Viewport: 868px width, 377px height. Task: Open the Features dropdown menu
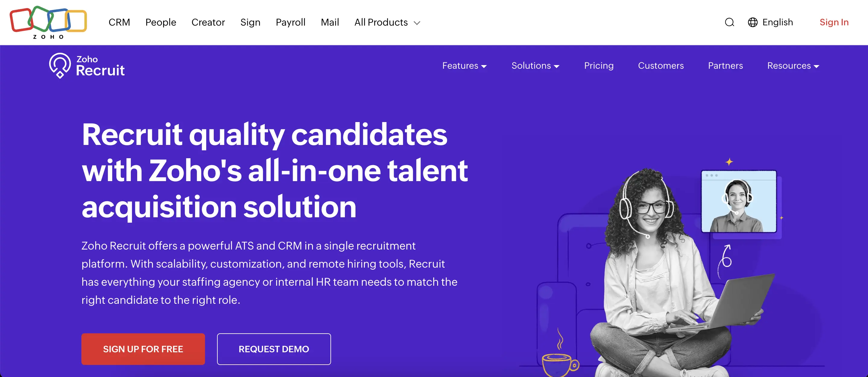464,66
